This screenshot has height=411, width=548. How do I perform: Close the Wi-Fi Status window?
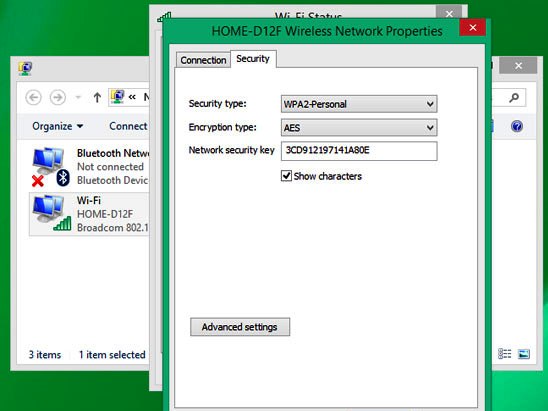(449, 13)
